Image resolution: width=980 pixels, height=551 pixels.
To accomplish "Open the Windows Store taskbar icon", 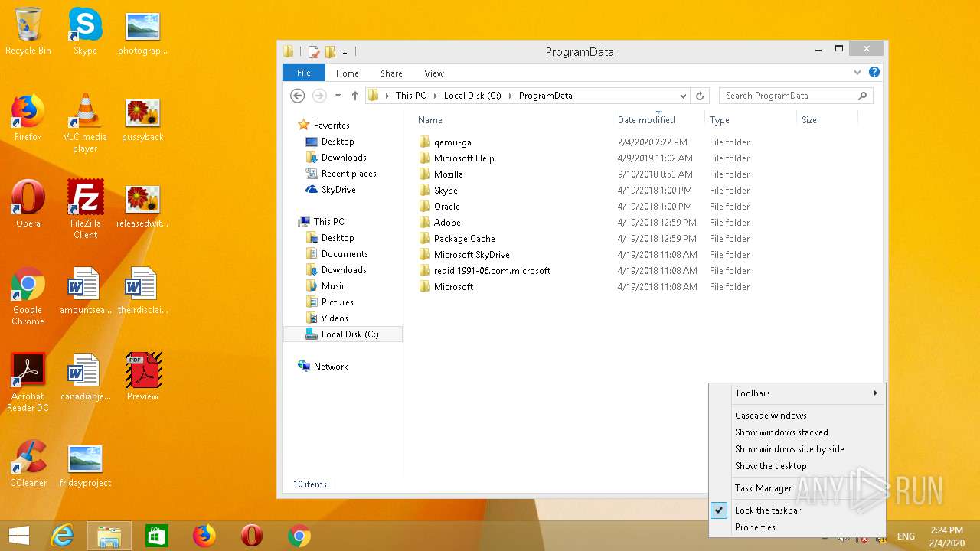I will pos(157,536).
